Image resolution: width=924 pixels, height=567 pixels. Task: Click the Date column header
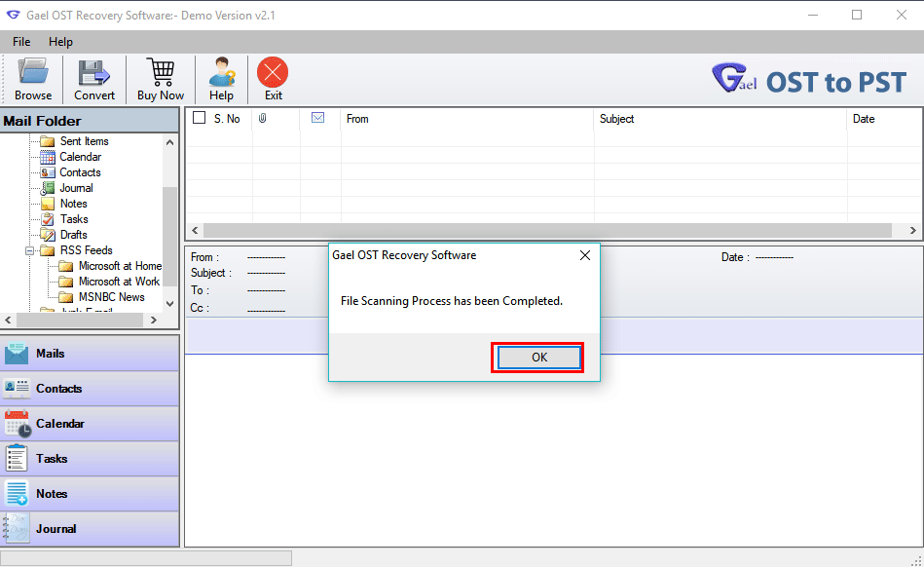[884, 119]
